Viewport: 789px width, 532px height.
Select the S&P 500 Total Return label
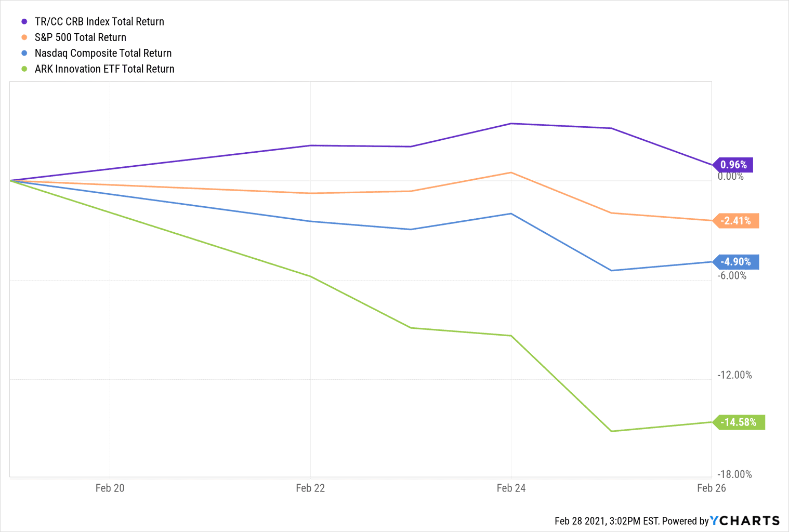pos(81,37)
